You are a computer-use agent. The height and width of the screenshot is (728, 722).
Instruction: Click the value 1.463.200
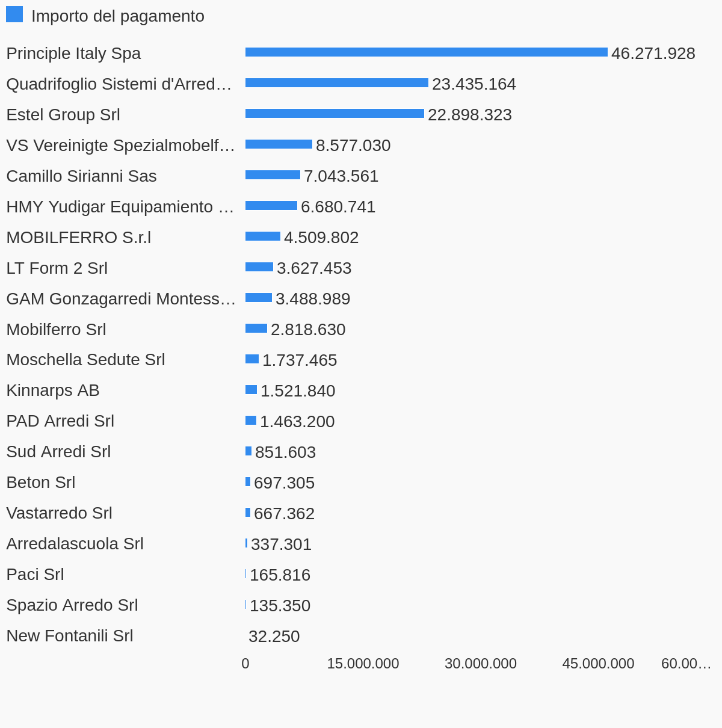[297, 422]
